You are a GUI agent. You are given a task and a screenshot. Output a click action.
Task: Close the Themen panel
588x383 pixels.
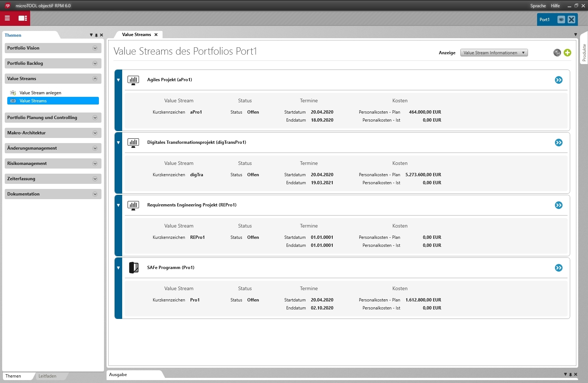coord(101,35)
